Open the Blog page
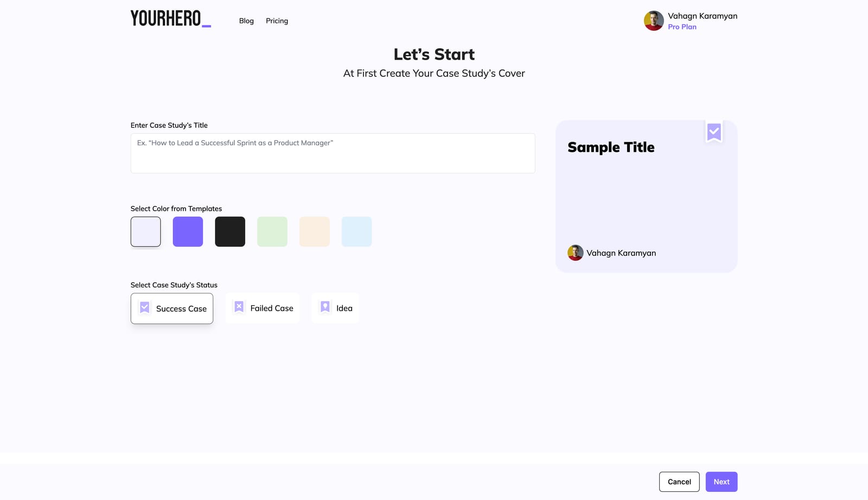 pyautogui.click(x=246, y=21)
